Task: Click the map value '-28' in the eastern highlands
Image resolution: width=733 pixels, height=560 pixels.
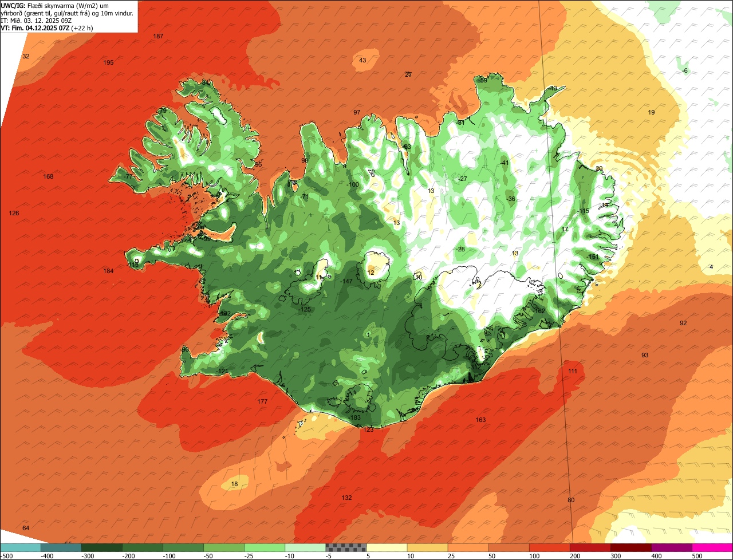Action: click(x=460, y=249)
